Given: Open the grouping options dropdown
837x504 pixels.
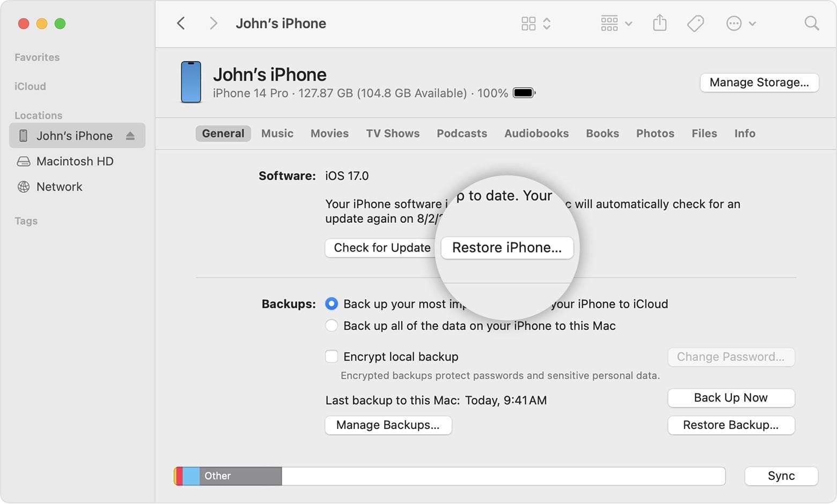Looking at the screenshot, I should coord(615,23).
